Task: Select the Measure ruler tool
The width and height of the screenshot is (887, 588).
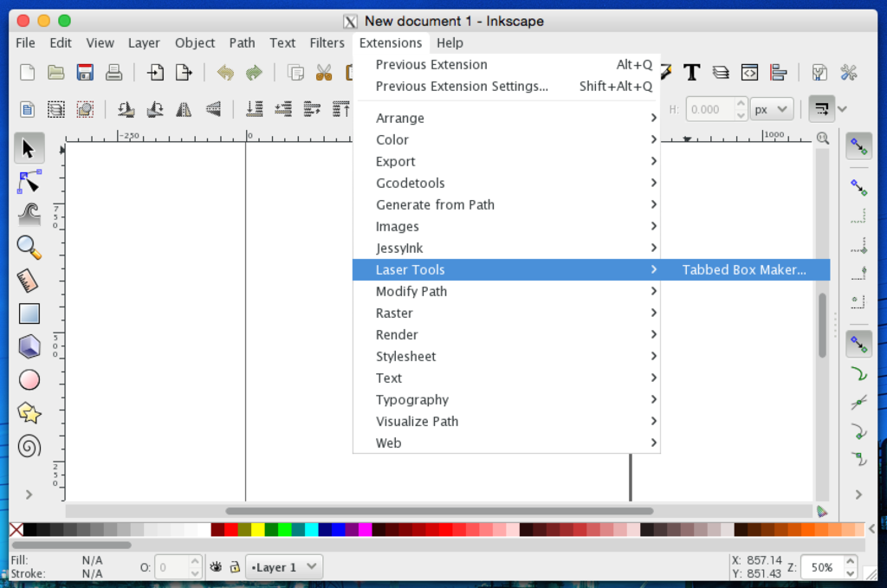Action: click(29, 281)
